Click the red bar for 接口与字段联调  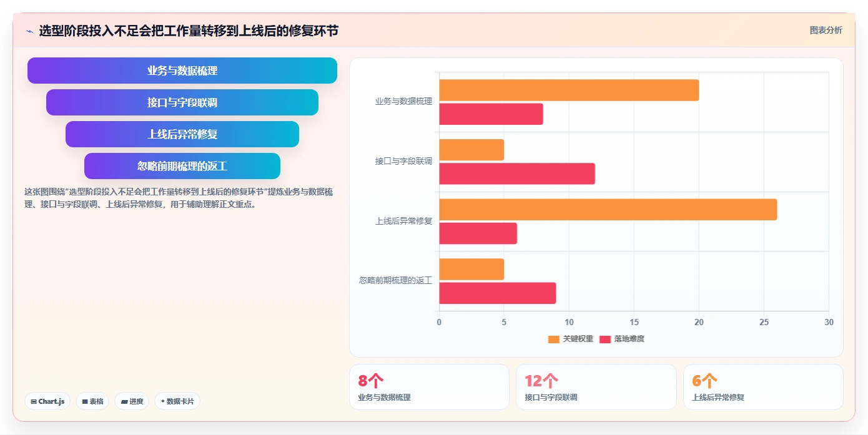tap(517, 174)
